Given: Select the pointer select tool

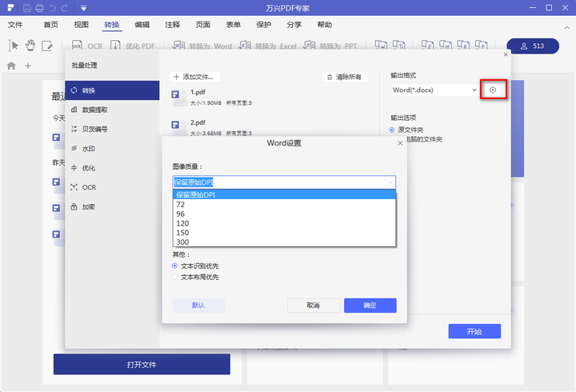Looking at the screenshot, I should (x=14, y=46).
